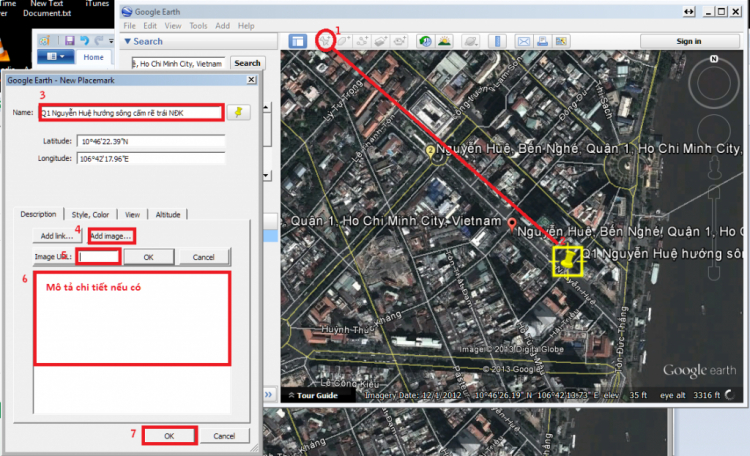750x456 pixels.
Task: Click the search box containing Ho Chi Minh City, Vietnam
Action: (178, 63)
